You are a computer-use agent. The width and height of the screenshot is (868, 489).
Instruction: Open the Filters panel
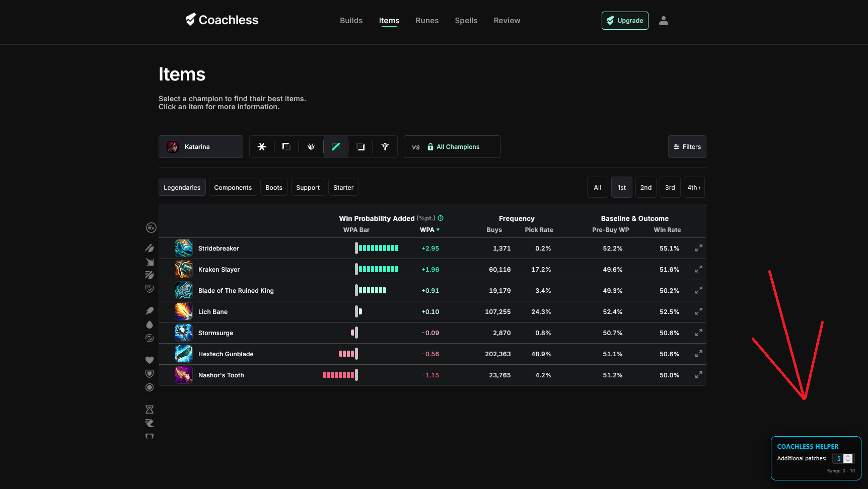coord(687,147)
